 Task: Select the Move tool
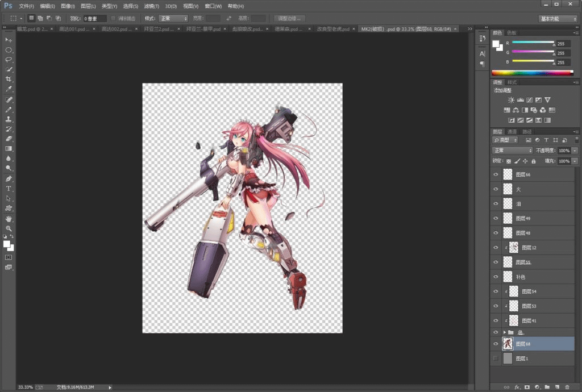9,40
